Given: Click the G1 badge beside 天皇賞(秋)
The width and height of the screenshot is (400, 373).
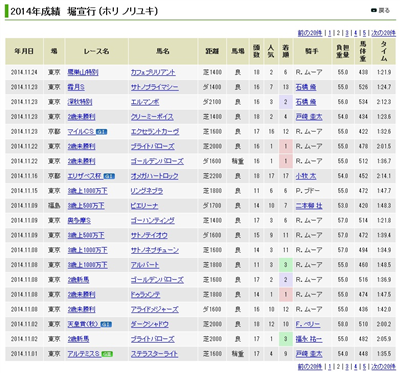Looking at the screenshot, I should click(106, 324).
